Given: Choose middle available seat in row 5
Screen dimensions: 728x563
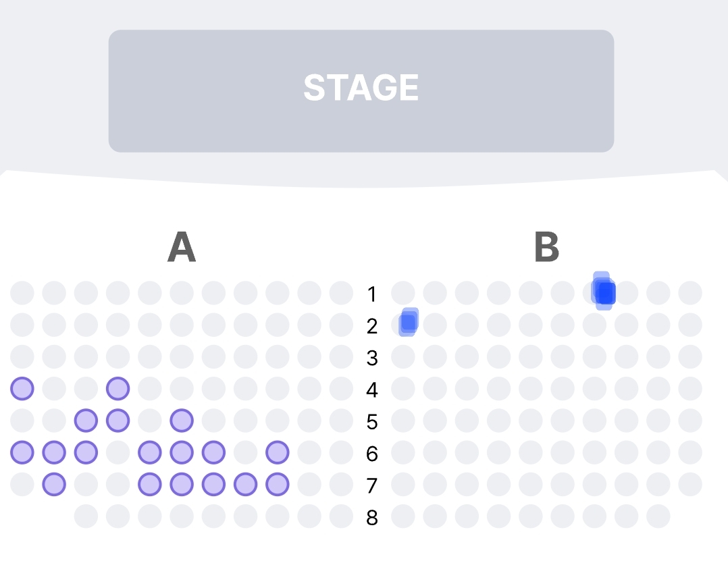Looking at the screenshot, I should coord(118,420).
